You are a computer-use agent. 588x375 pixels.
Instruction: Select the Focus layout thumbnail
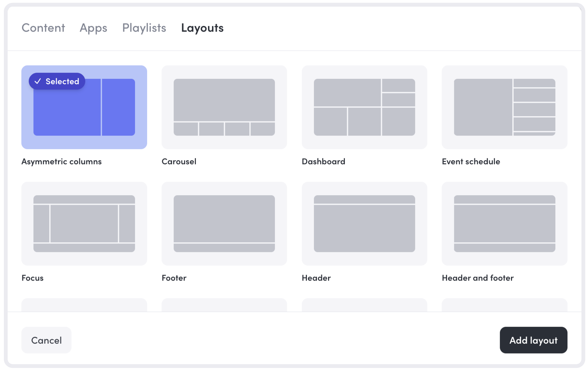[x=84, y=223]
